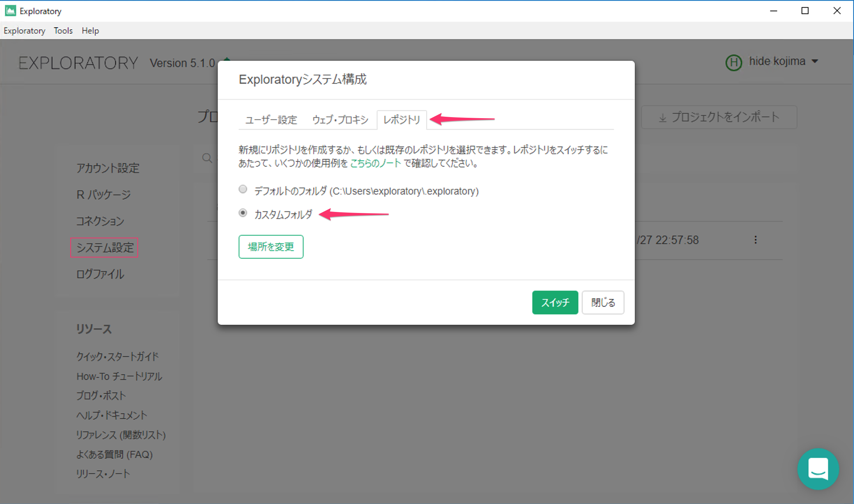This screenshot has height=504, width=854.
Task: Open R パッケージ in sidebar
Action: pyautogui.click(x=104, y=194)
